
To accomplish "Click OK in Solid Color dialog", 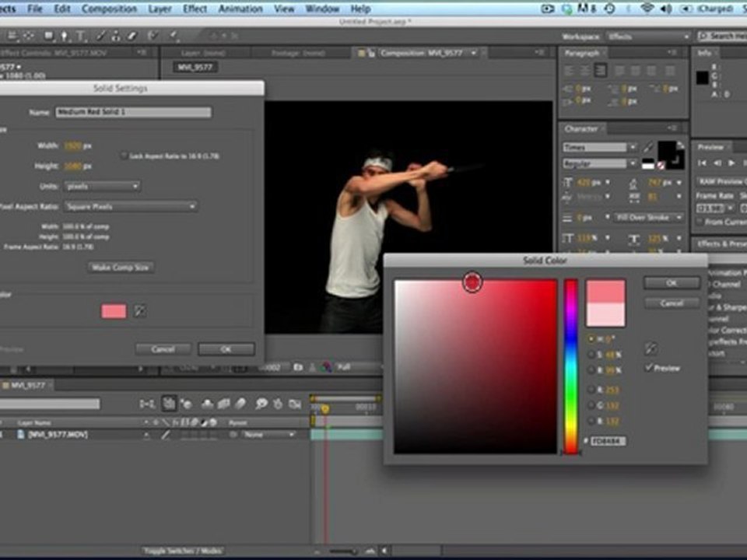I will tap(672, 283).
